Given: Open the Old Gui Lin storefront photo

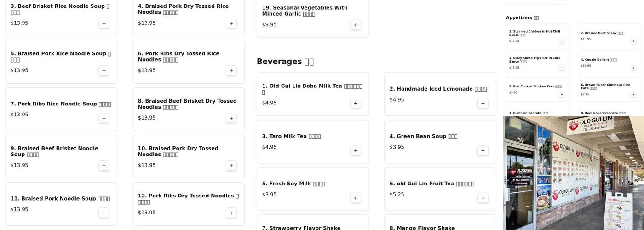Looking at the screenshot, I should coord(574,173).
